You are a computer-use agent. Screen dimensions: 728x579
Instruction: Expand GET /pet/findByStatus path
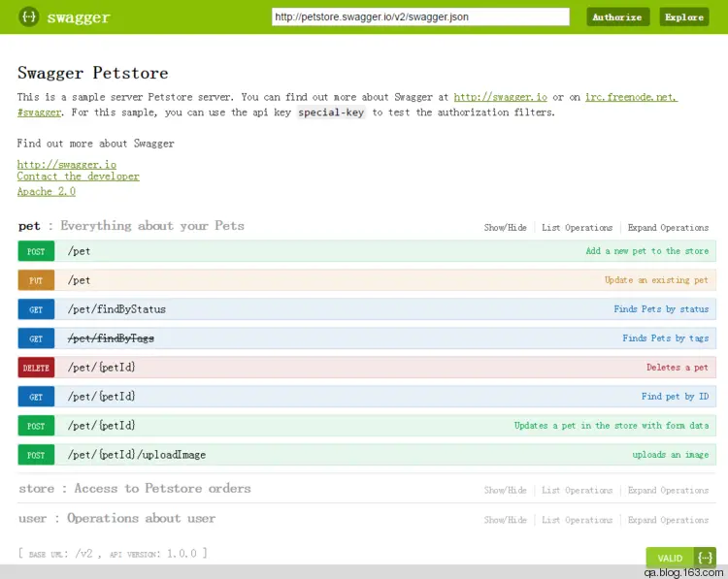click(x=116, y=309)
